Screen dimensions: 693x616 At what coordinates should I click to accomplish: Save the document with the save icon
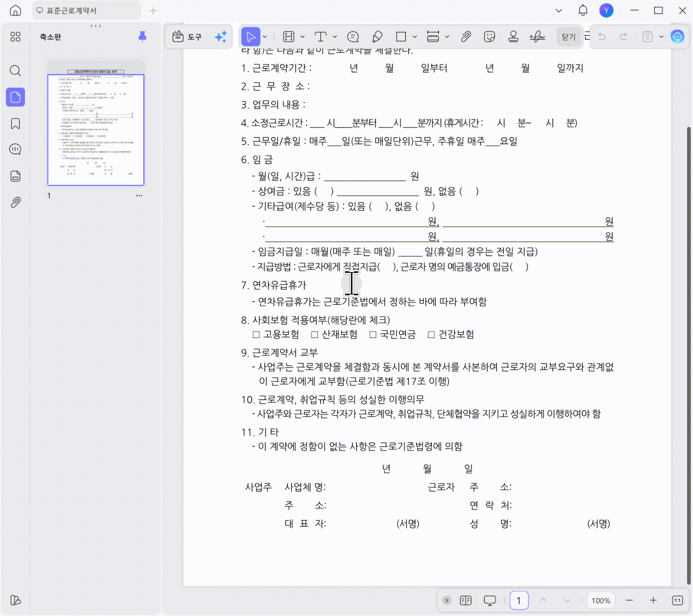[x=648, y=37]
